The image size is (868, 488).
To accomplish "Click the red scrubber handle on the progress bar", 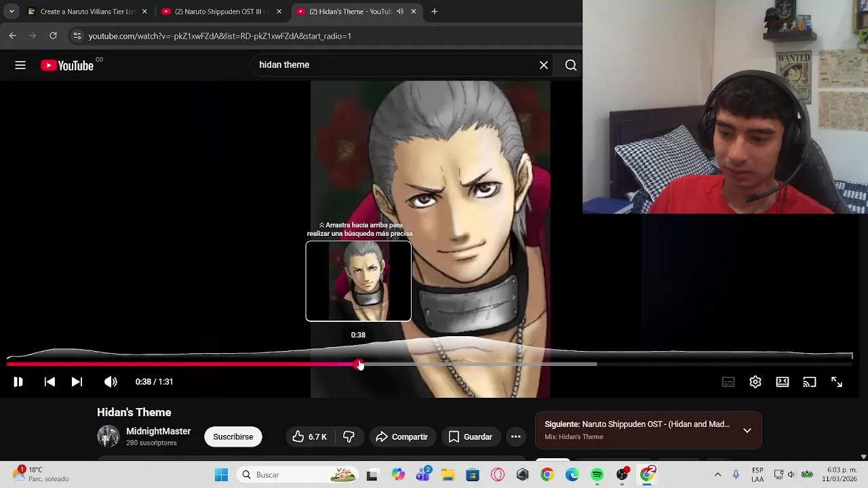I will [x=359, y=365].
